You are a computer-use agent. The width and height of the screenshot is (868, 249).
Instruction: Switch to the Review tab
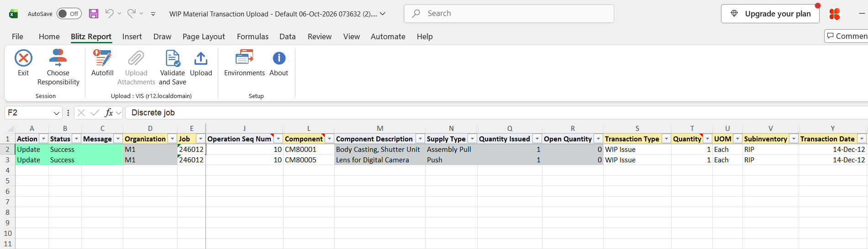320,36
